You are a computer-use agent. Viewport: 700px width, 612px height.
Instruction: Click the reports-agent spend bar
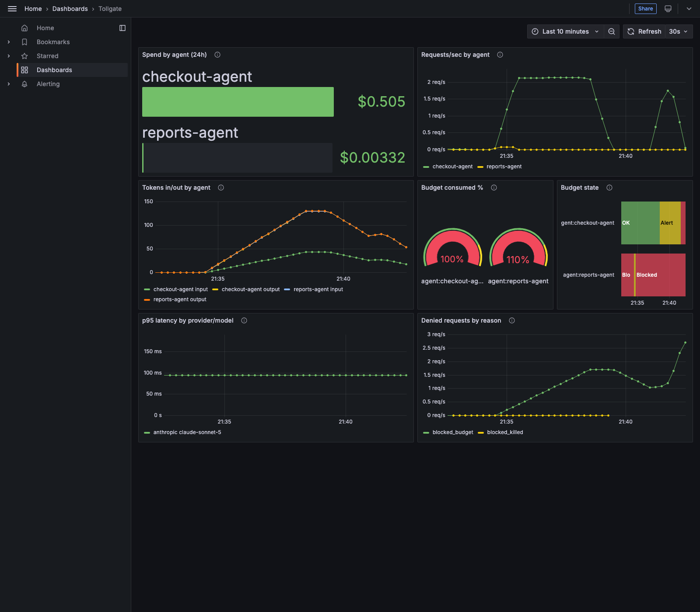(x=237, y=158)
